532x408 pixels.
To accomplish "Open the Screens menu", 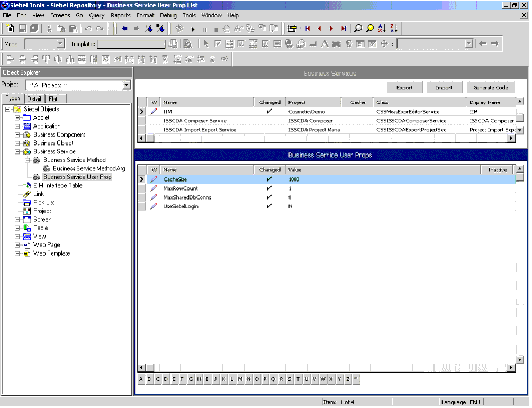I will tap(60, 15).
